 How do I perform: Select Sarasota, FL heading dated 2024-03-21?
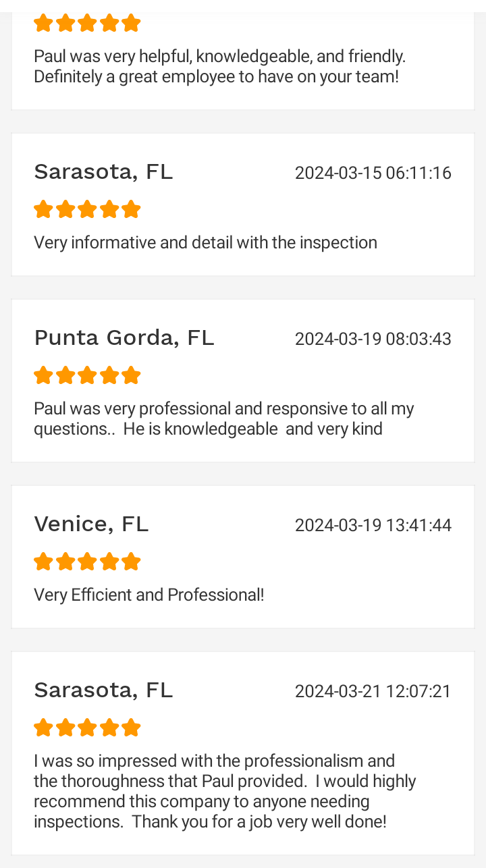click(x=103, y=690)
